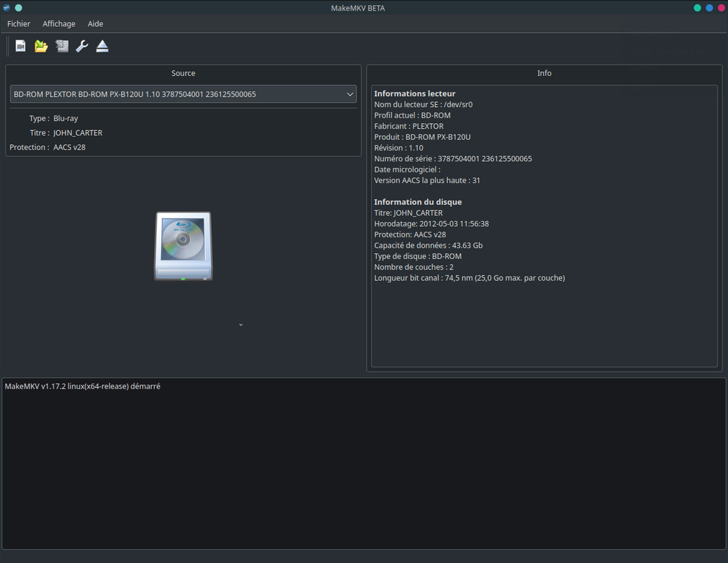Click the 'Numéro de série' line in Info
Image resolution: width=728 pixels, height=563 pixels.
pos(453,159)
